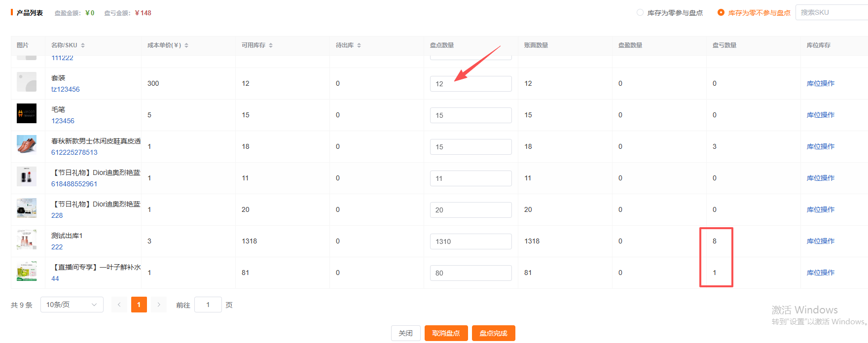Select 库存为零参与盘点 radio option
Screen dimensions: 868x343
[x=640, y=12]
